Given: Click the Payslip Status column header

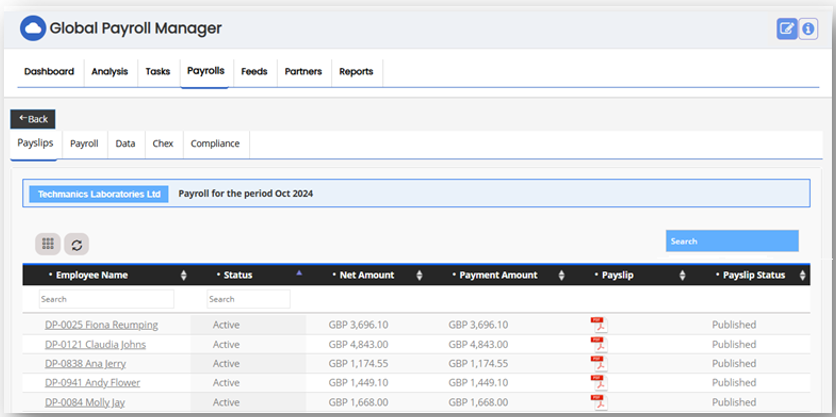Looking at the screenshot, I should (754, 275).
